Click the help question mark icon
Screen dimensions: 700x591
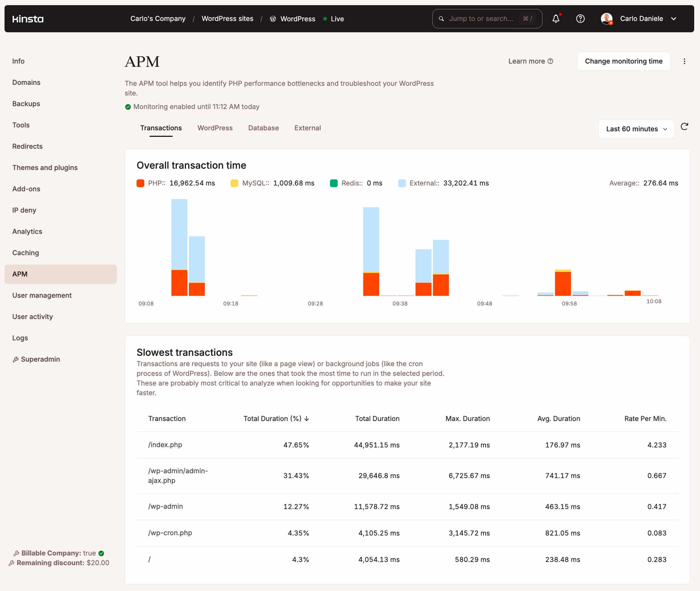(580, 18)
